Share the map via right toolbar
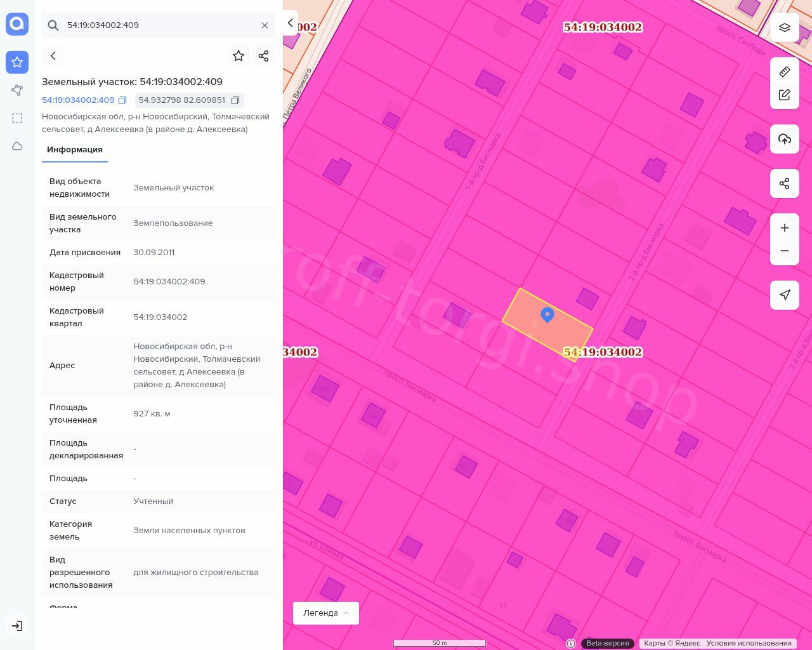 [785, 184]
